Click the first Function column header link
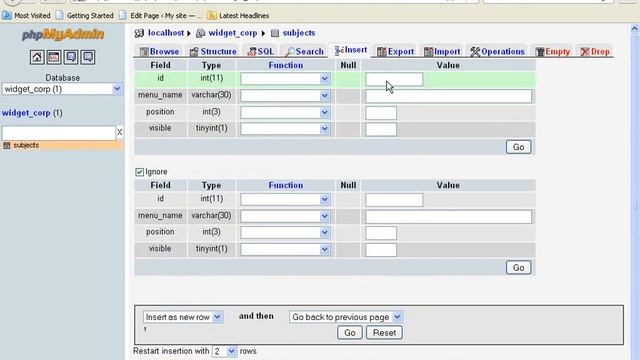640x360 pixels. point(285,65)
